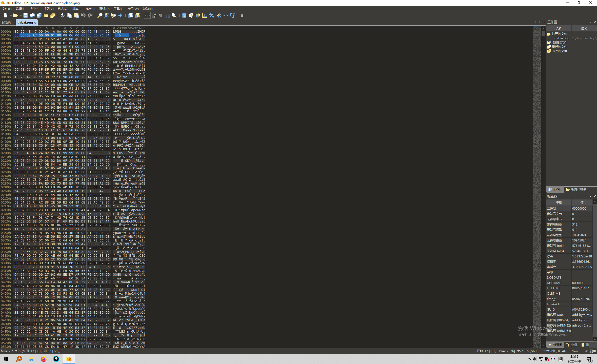Click the Redo icon in the toolbar
Screen dimensions: 597x364
tap(90, 16)
